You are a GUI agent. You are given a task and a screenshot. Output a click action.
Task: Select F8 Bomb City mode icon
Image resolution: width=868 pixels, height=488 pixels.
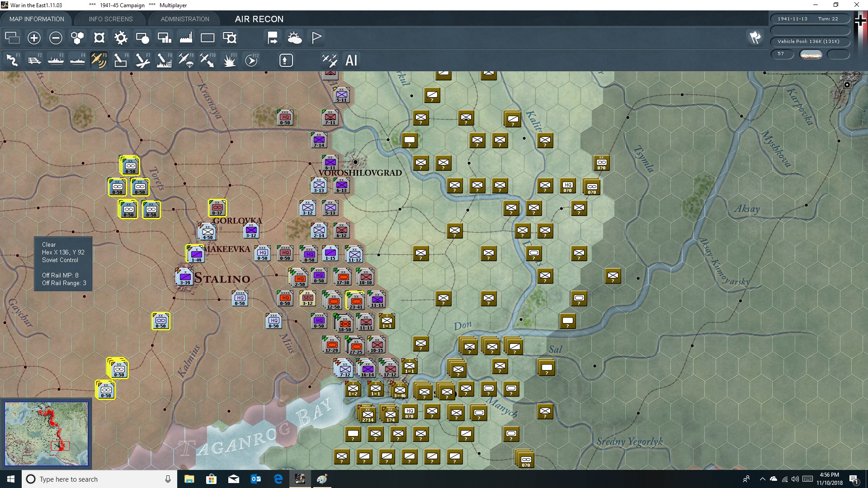coord(164,60)
